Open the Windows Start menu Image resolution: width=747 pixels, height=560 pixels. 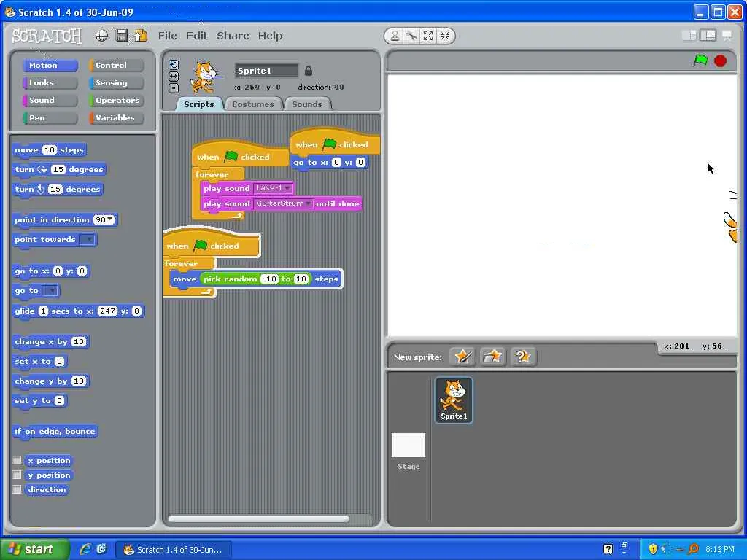(34, 549)
